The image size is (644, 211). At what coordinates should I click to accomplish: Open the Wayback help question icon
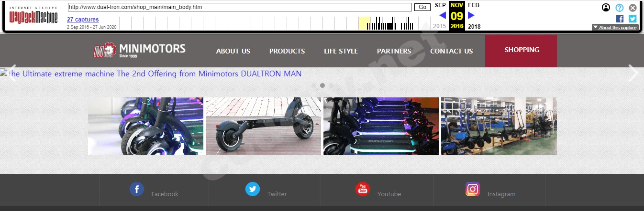(x=620, y=8)
